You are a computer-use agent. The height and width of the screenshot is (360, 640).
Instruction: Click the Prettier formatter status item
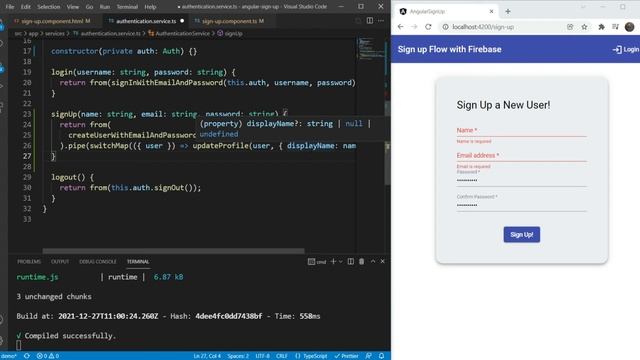point(347,356)
